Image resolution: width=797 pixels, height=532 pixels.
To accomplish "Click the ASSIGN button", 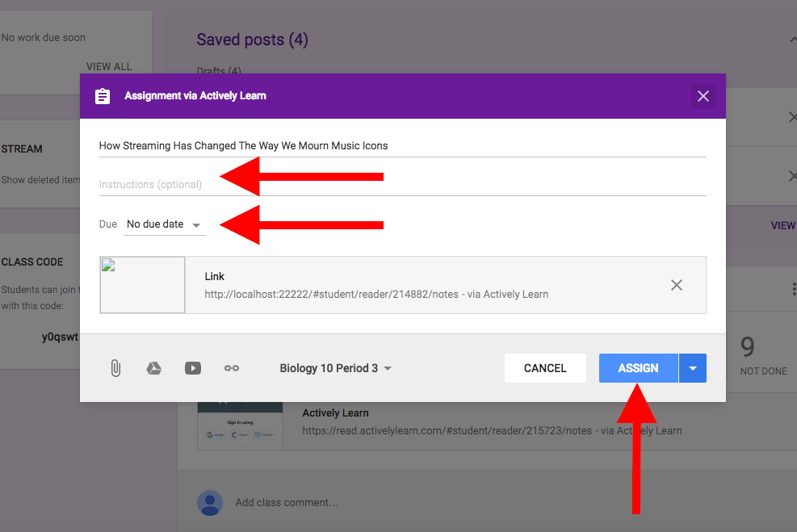I will (639, 368).
